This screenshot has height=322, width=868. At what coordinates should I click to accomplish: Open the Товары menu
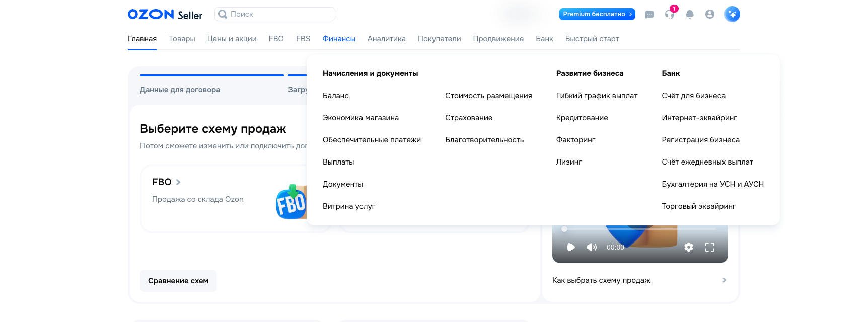[x=182, y=39]
